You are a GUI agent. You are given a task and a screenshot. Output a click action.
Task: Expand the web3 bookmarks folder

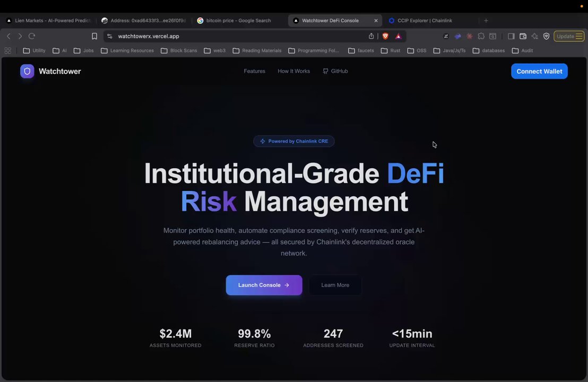215,50
